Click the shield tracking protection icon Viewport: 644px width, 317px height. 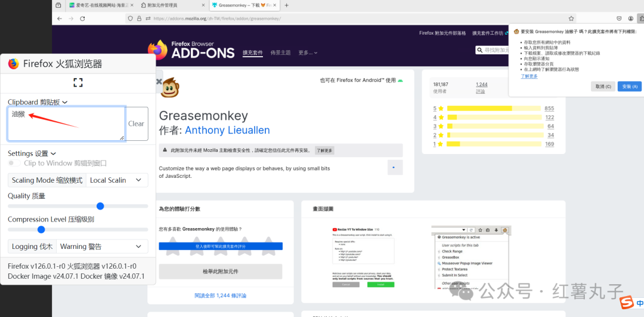click(x=131, y=19)
